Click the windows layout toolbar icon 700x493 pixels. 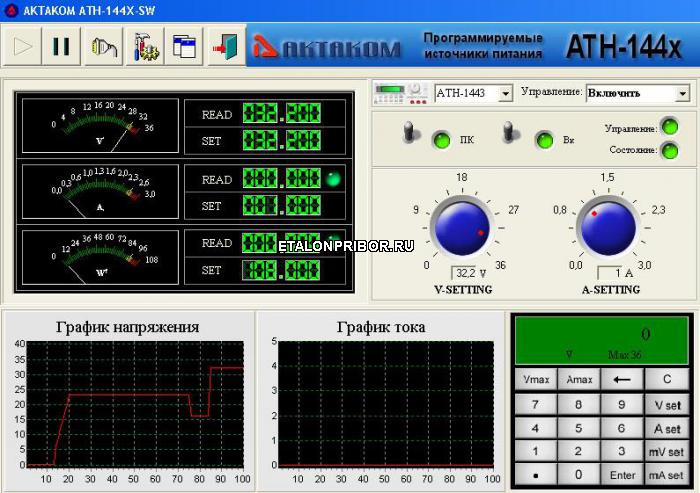(184, 46)
